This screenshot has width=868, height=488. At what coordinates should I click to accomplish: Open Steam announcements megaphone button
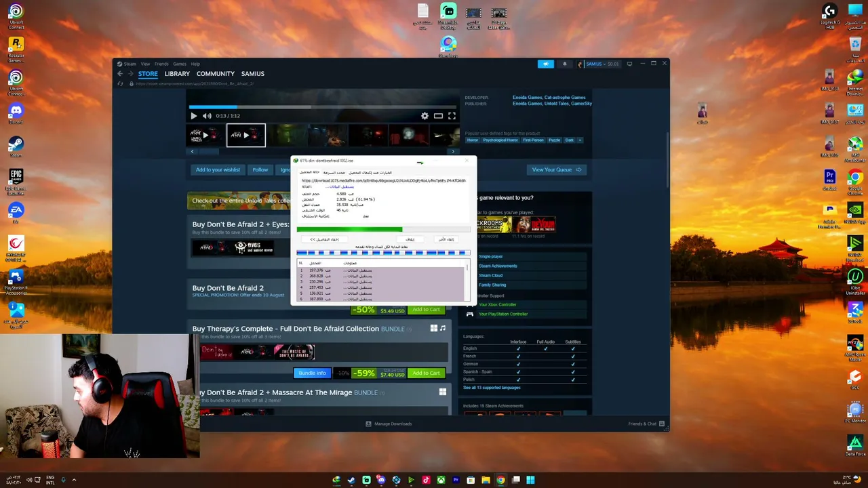point(546,64)
